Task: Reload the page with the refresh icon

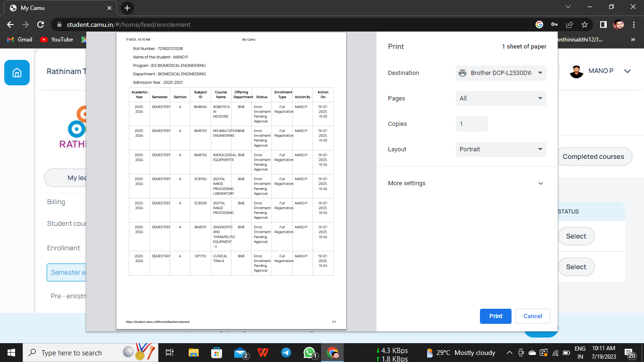Action: 41,25
